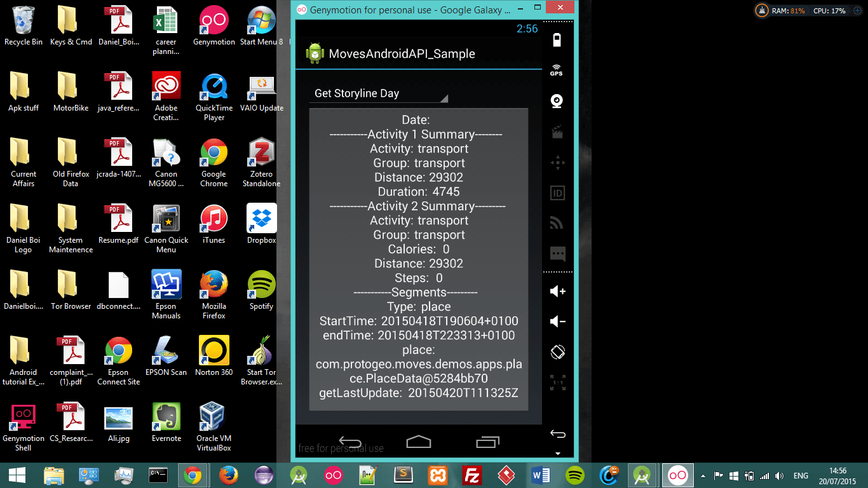This screenshot has width=868, height=488.
Task: Open taskbar clock showing 14:56
Action: coord(838,475)
